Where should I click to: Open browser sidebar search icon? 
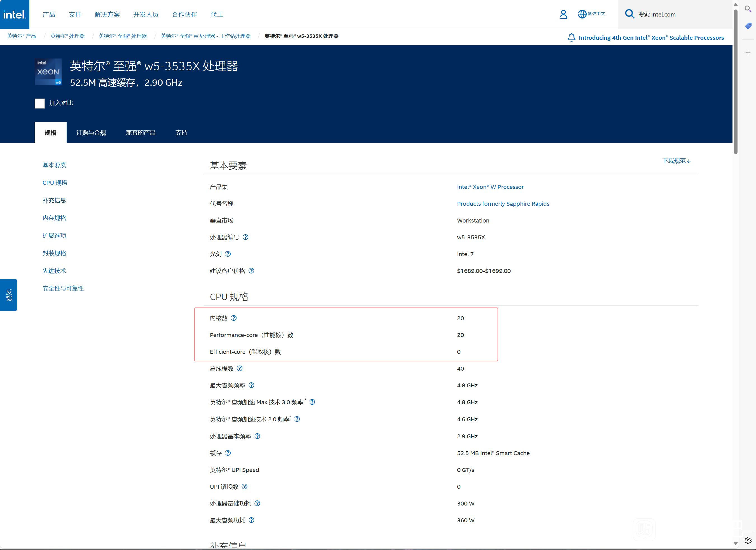[748, 9]
